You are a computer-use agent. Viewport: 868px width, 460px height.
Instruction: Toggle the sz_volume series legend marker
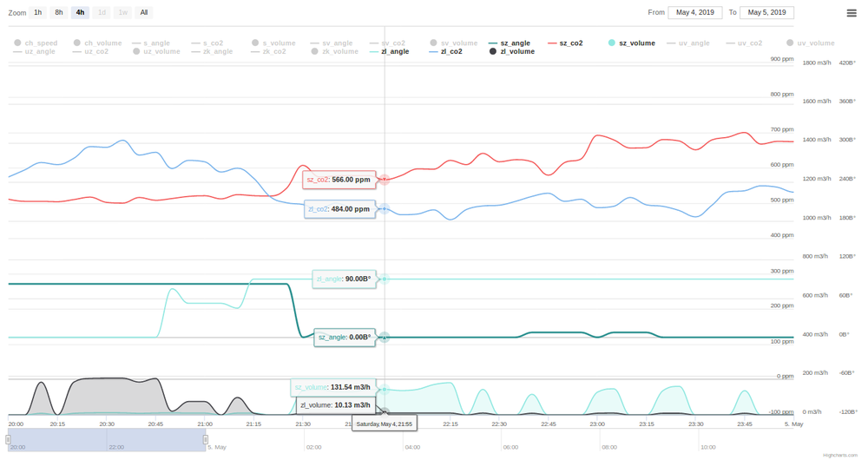pyautogui.click(x=612, y=43)
